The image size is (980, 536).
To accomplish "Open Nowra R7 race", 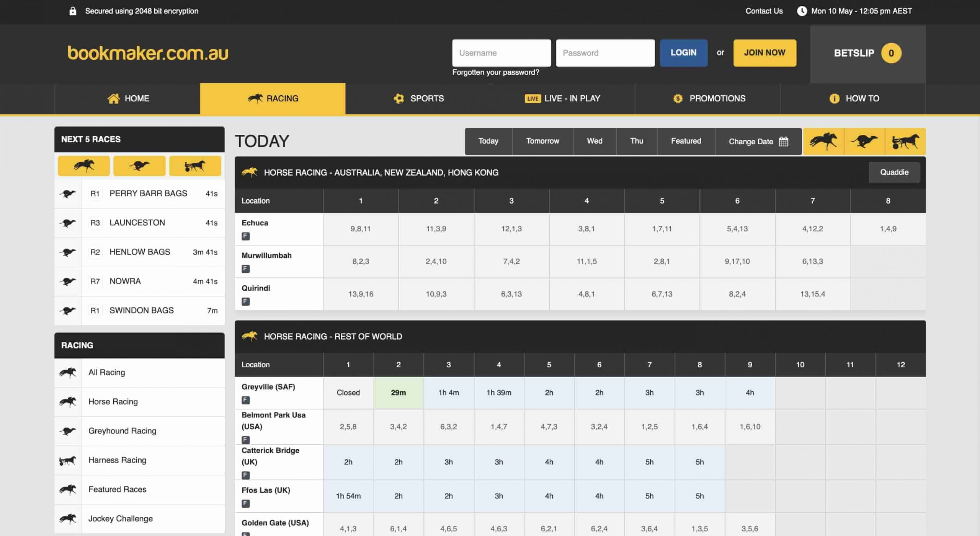I will point(139,281).
